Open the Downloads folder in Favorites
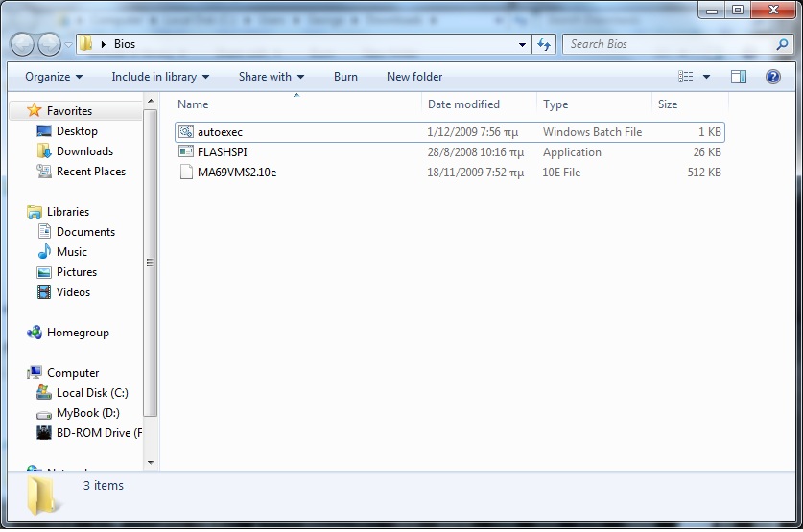Screen dimensions: 803x532 click(85, 151)
